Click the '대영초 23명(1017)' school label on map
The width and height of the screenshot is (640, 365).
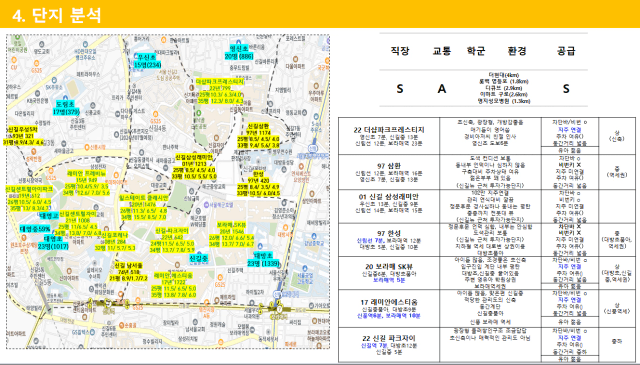click(53, 243)
